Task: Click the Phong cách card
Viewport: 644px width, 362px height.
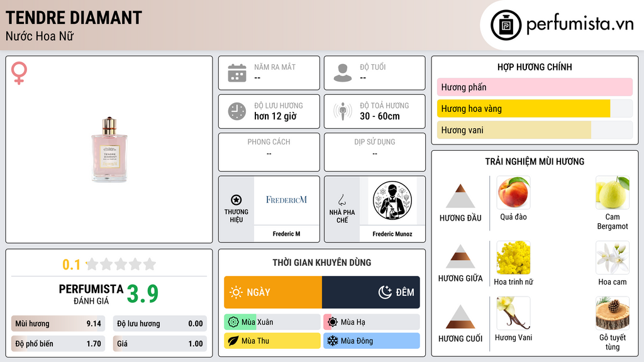Action: (x=269, y=152)
